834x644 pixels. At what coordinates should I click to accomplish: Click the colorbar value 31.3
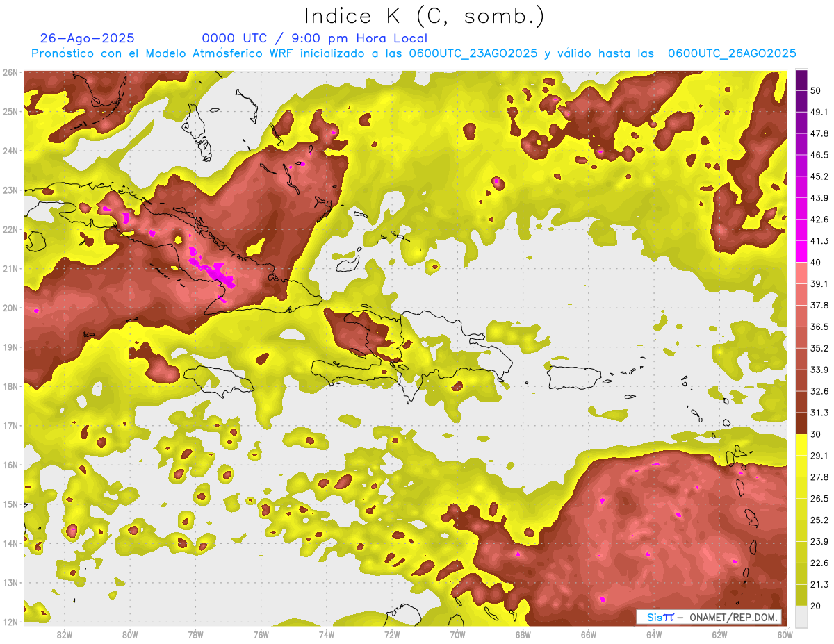(819, 413)
